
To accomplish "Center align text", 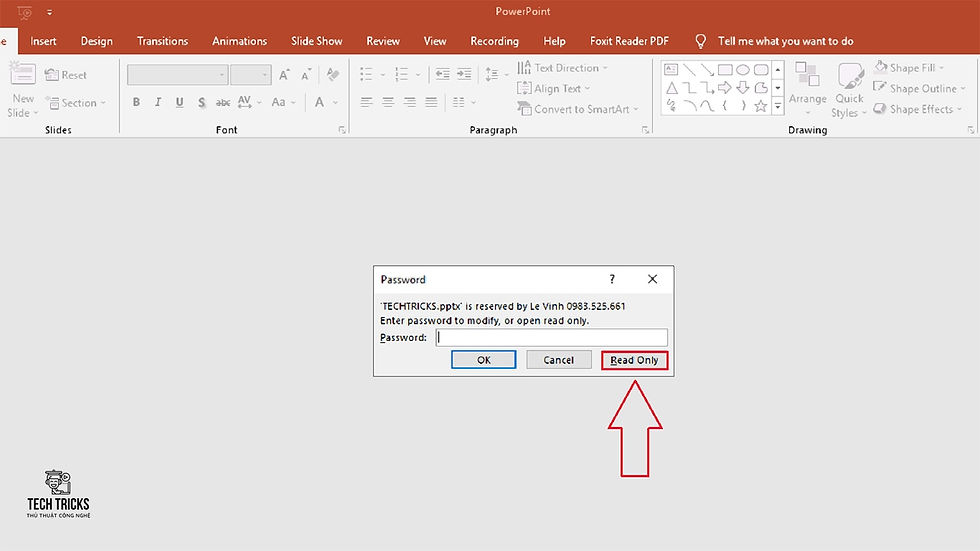I will (388, 102).
